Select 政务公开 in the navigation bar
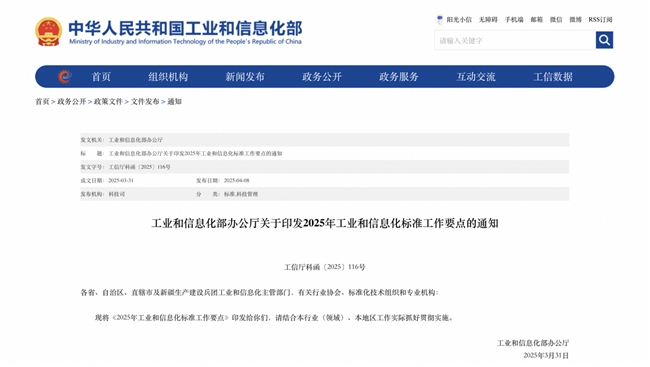Viewport: 650px width, 367px height. coord(322,77)
